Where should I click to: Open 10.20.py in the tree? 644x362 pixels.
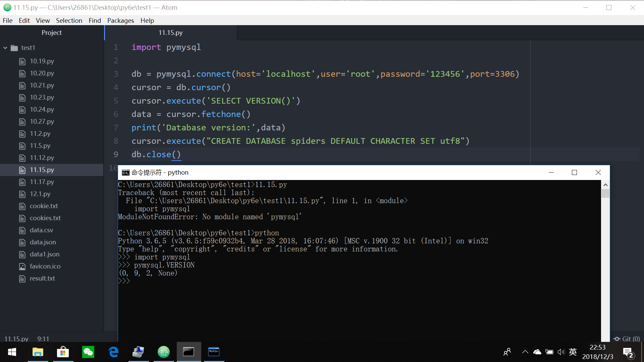click(42, 73)
